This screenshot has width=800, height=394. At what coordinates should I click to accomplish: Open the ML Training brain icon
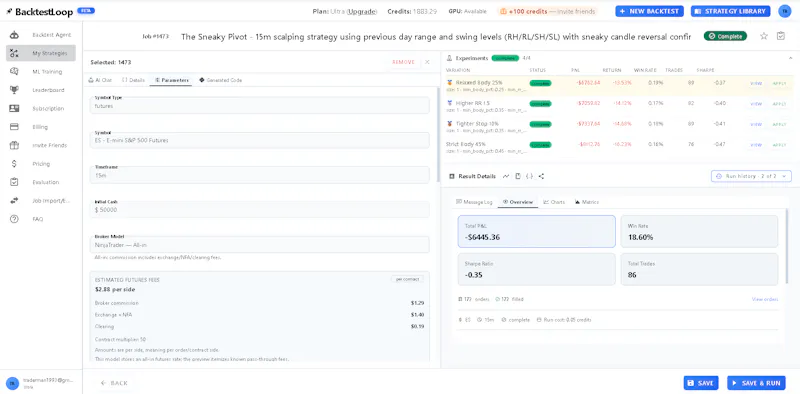coord(14,72)
